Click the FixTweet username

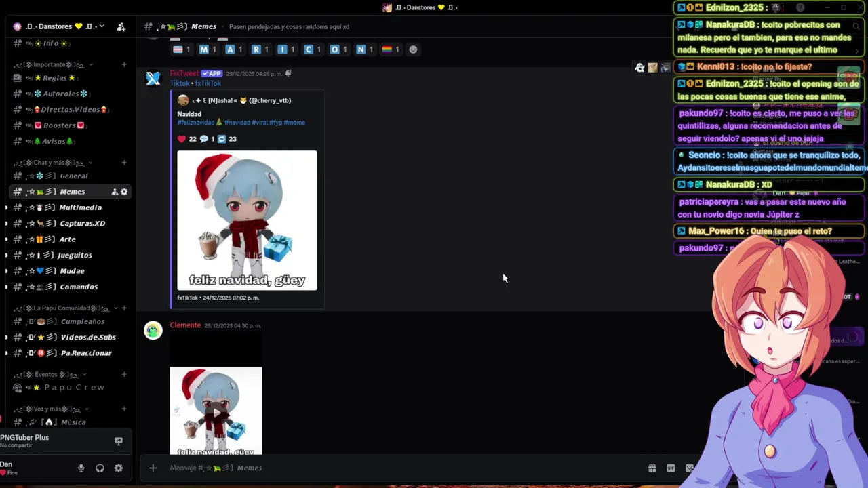(184, 73)
